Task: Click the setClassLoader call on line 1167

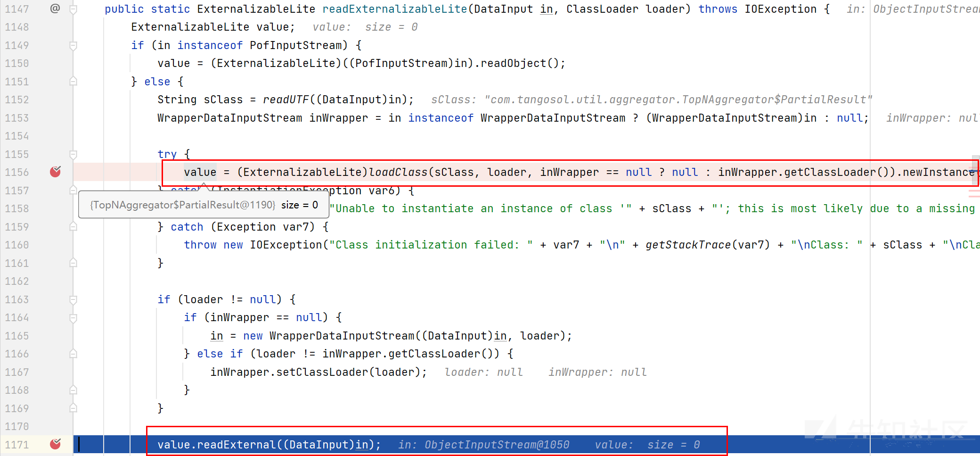Action: click(x=322, y=372)
